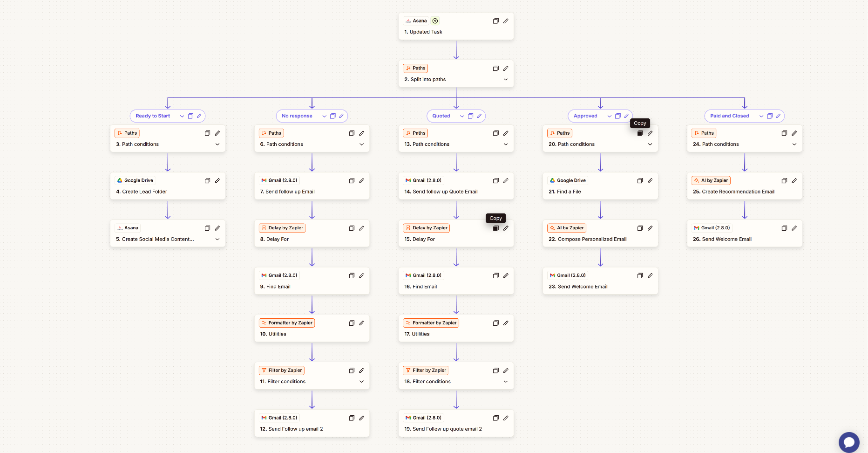Expand the Split into paths chevron

[x=506, y=80]
